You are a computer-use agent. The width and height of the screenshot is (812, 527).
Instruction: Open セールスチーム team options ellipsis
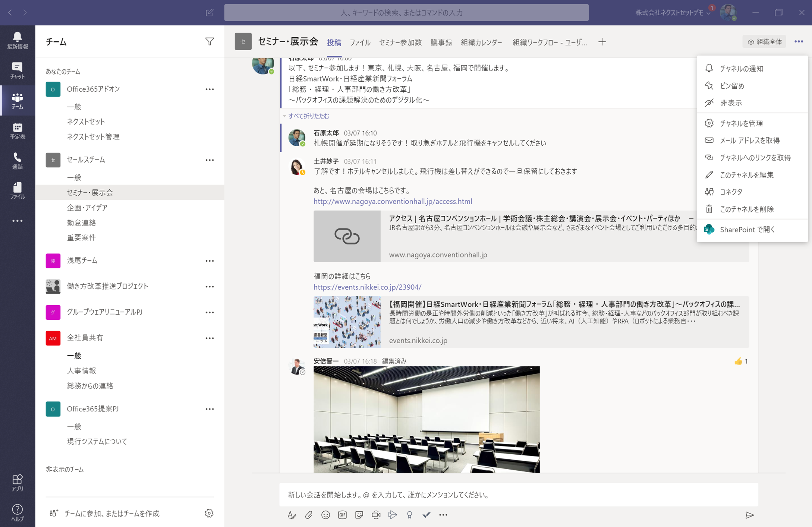coord(210,160)
